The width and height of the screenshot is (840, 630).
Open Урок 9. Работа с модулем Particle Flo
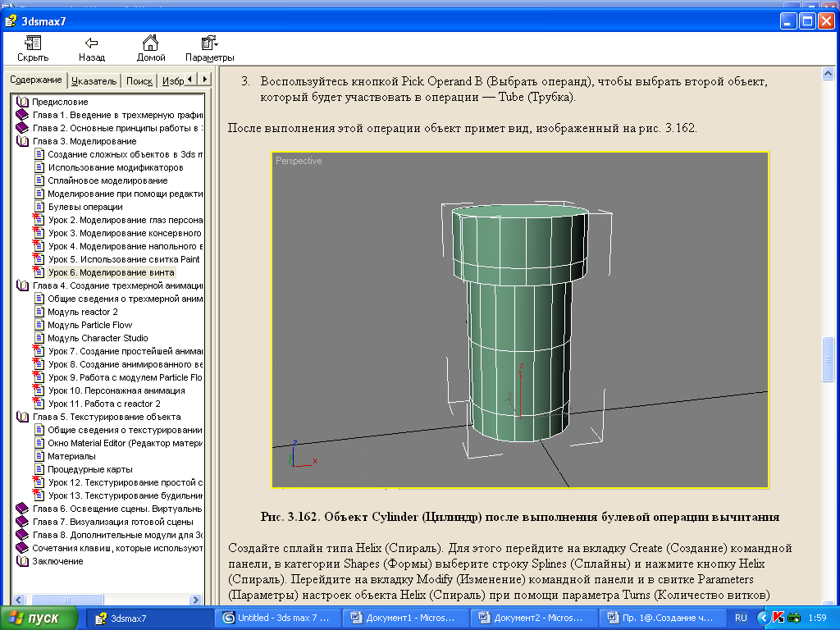126,377
